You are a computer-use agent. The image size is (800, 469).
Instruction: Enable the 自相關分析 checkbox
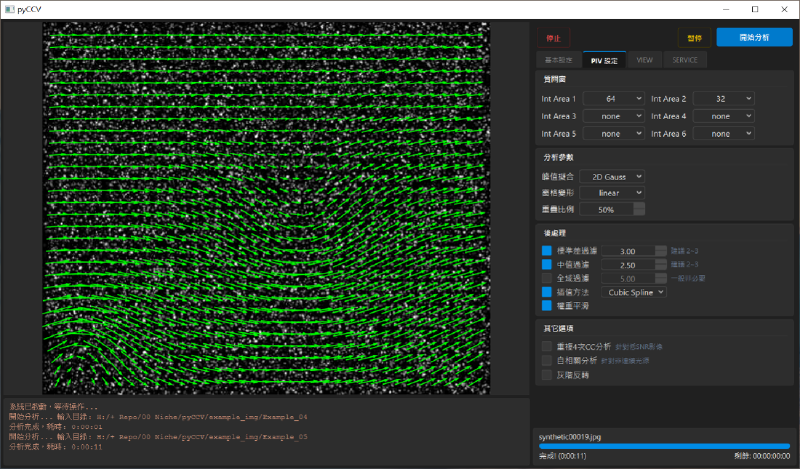pos(547,361)
